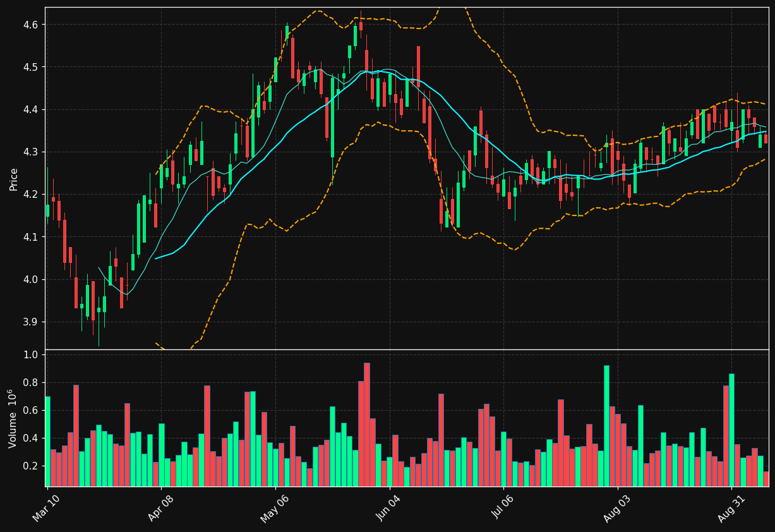Click the Aug 03 date label
The width and height of the screenshot is (775, 532).
pyautogui.click(x=617, y=508)
